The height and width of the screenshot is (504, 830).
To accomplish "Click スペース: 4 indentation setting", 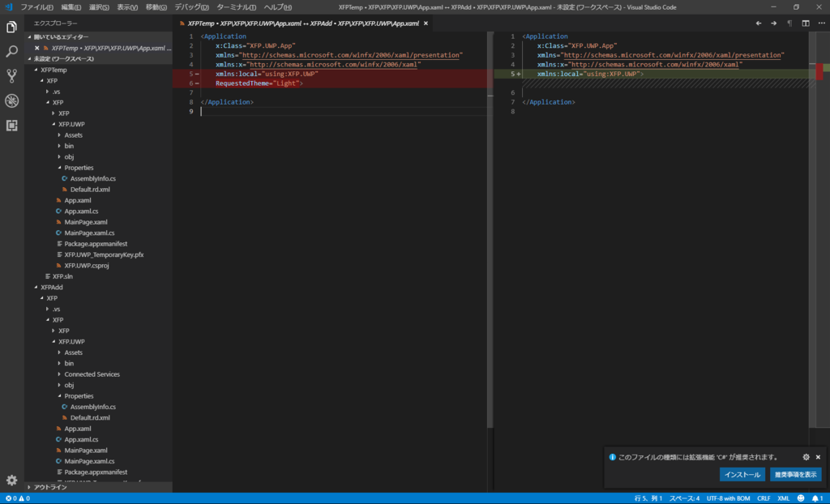I will tap(684, 498).
